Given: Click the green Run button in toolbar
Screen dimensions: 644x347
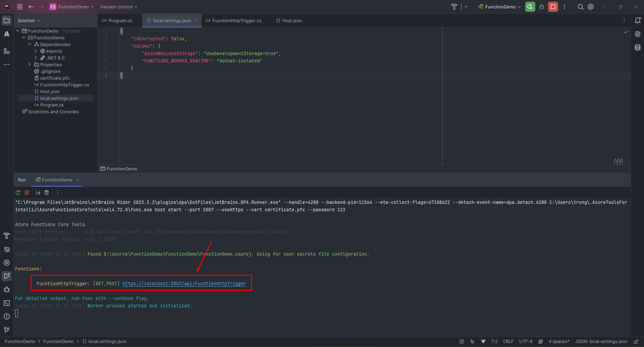Looking at the screenshot, I should 530,7.
